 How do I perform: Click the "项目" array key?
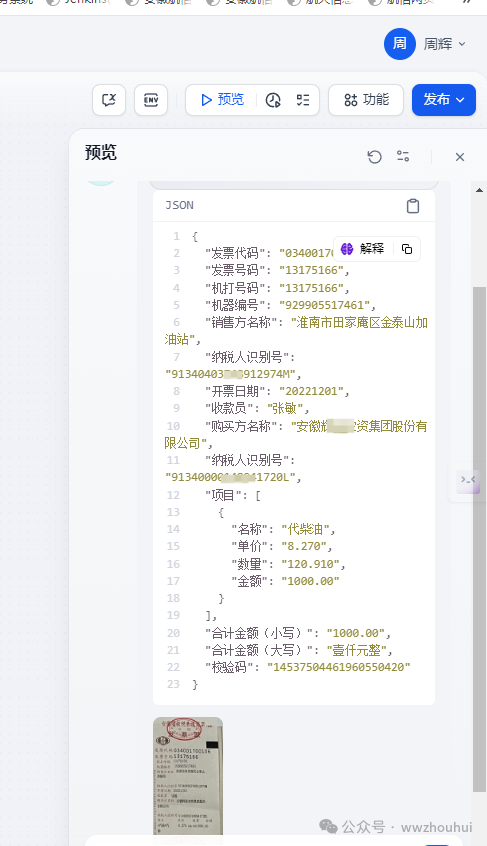222,495
